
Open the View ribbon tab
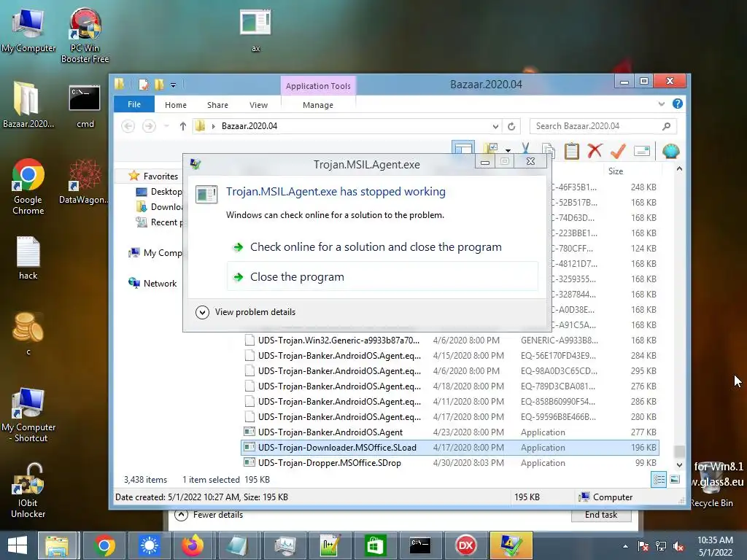[x=259, y=105]
